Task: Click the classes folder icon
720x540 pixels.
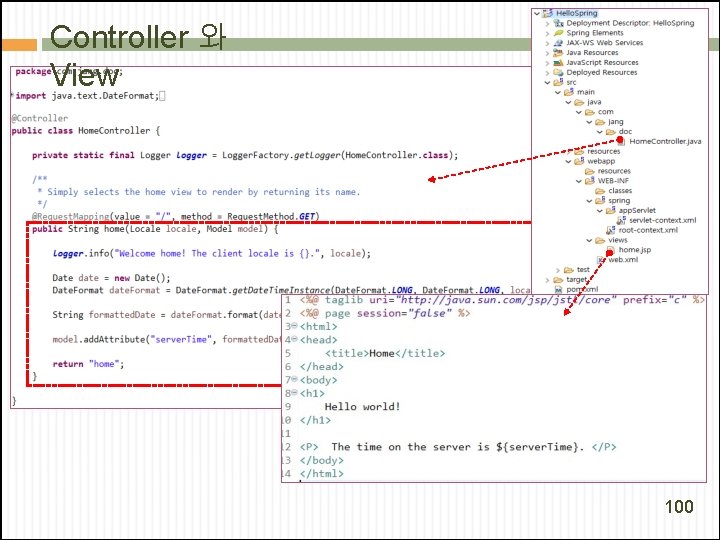Action: click(600, 191)
